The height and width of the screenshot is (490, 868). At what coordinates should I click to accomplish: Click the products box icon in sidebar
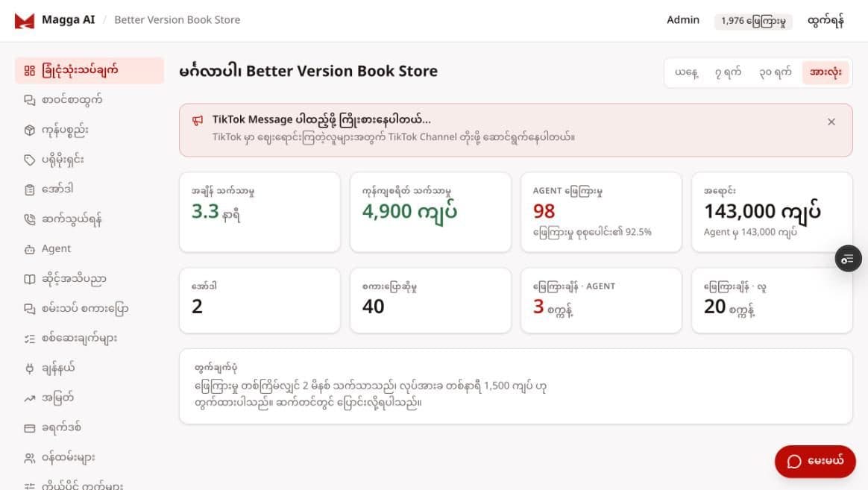pyautogui.click(x=29, y=130)
